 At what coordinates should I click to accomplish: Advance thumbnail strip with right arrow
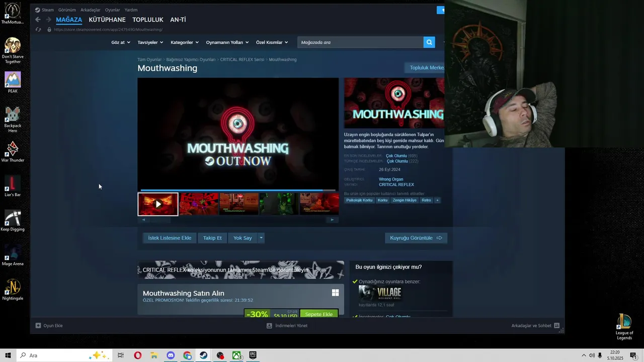click(332, 220)
